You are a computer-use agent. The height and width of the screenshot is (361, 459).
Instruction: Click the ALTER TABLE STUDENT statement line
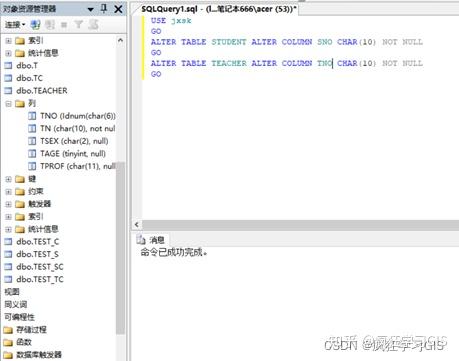[x=287, y=42]
